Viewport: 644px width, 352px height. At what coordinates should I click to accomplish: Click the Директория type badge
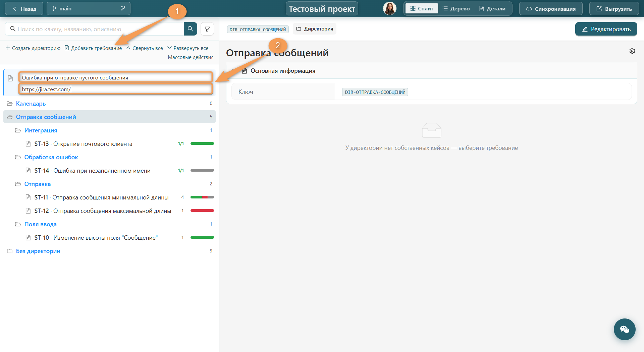tap(315, 29)
